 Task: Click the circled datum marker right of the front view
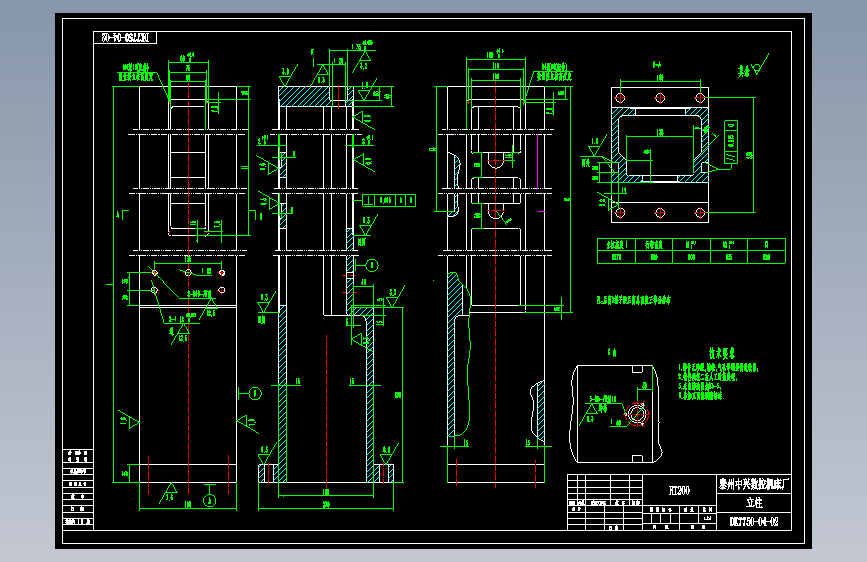click(255, 394)
